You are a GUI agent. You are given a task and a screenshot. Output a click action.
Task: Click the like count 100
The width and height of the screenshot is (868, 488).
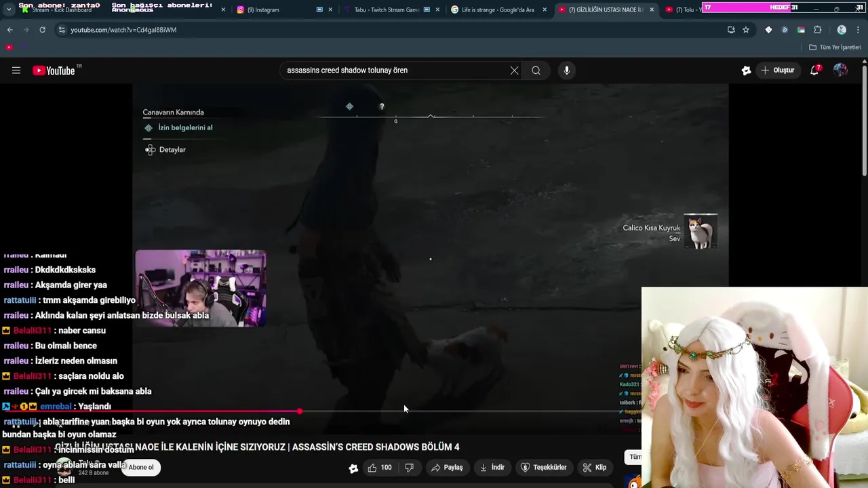[386, 468]
